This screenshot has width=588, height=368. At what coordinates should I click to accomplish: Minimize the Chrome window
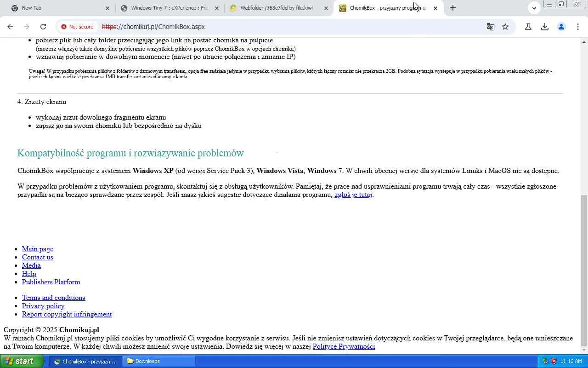pos(549,5)
